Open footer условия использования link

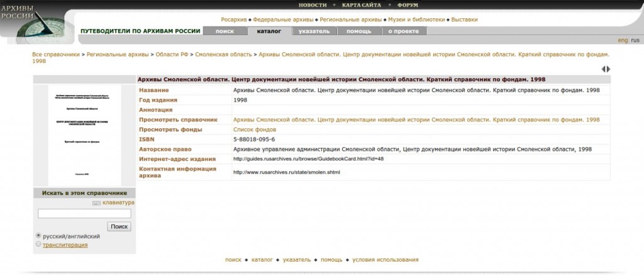point(386,260)
